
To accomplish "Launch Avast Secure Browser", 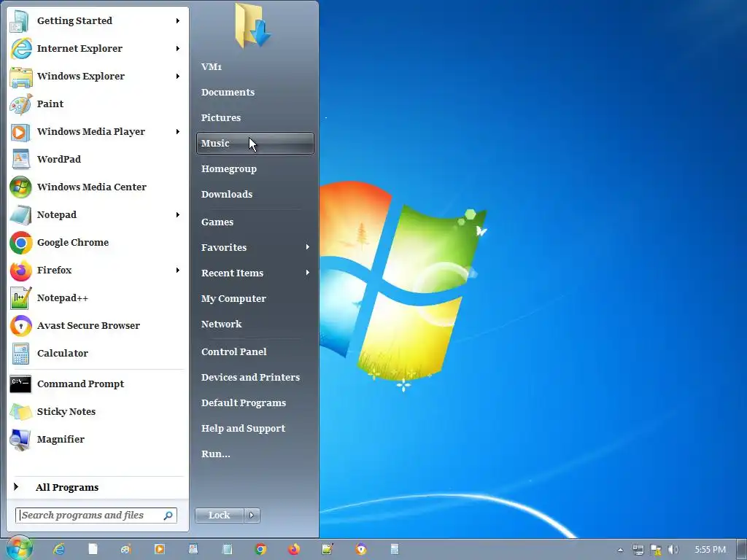I will click(98, 325).
